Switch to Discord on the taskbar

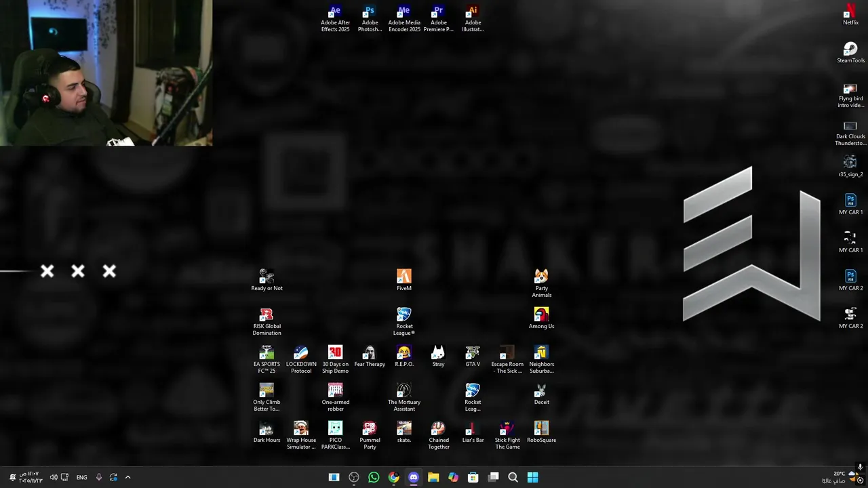click(414, 477)
